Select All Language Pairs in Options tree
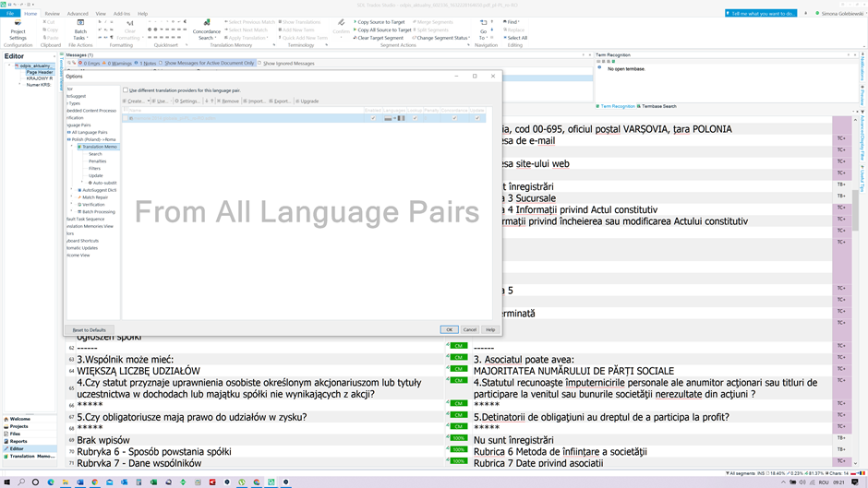This screenshot has height=488, width=868. (90, 132)
